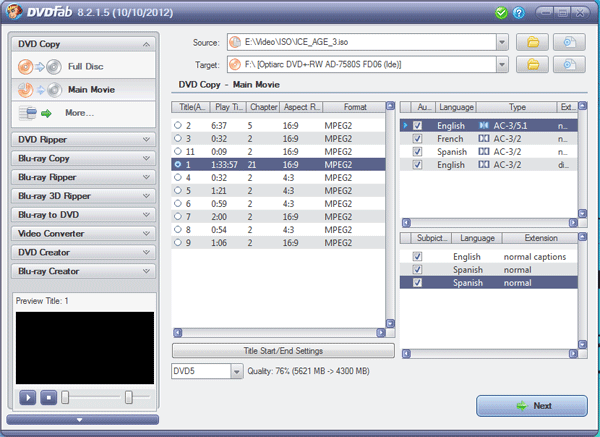Screen dimensions: 600x437
Task: Collapse the DVD Copy section
Action: (x=147, y=44)
